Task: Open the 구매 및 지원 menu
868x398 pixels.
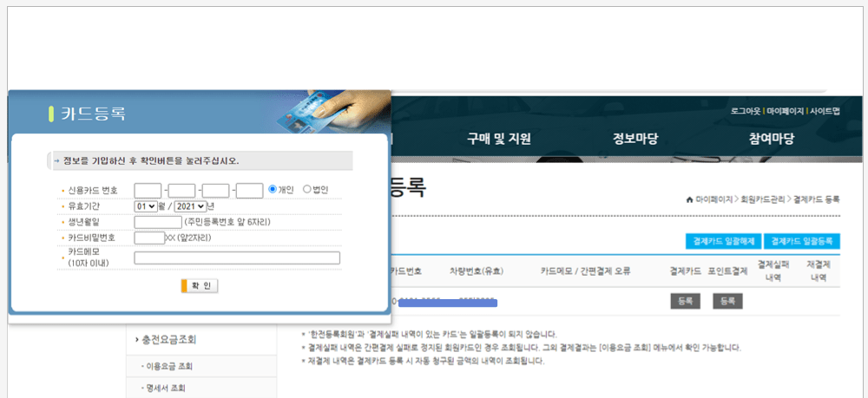Action: [x=499, y=140]
